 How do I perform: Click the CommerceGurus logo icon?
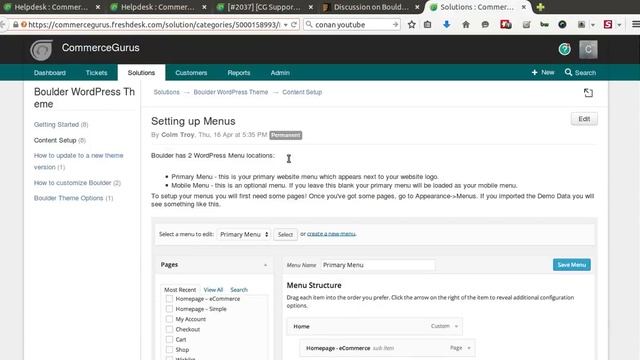coord(41,50)
